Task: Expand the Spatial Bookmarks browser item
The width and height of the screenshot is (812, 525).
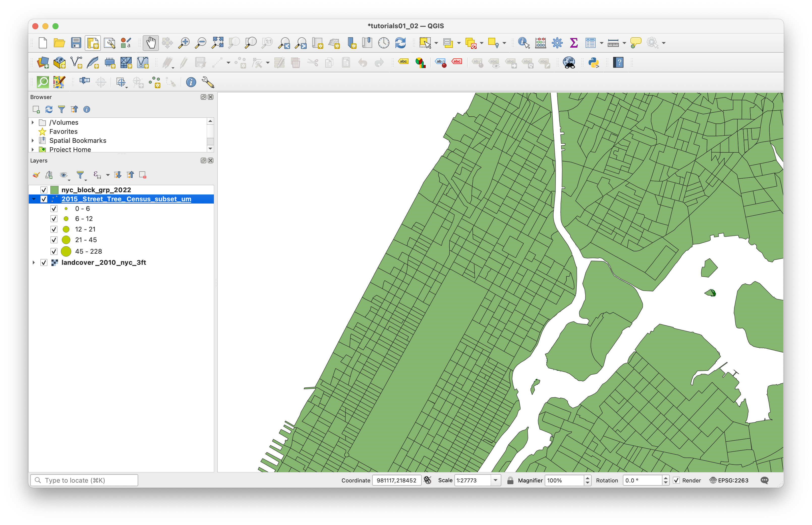Action: tap(33, 141)
